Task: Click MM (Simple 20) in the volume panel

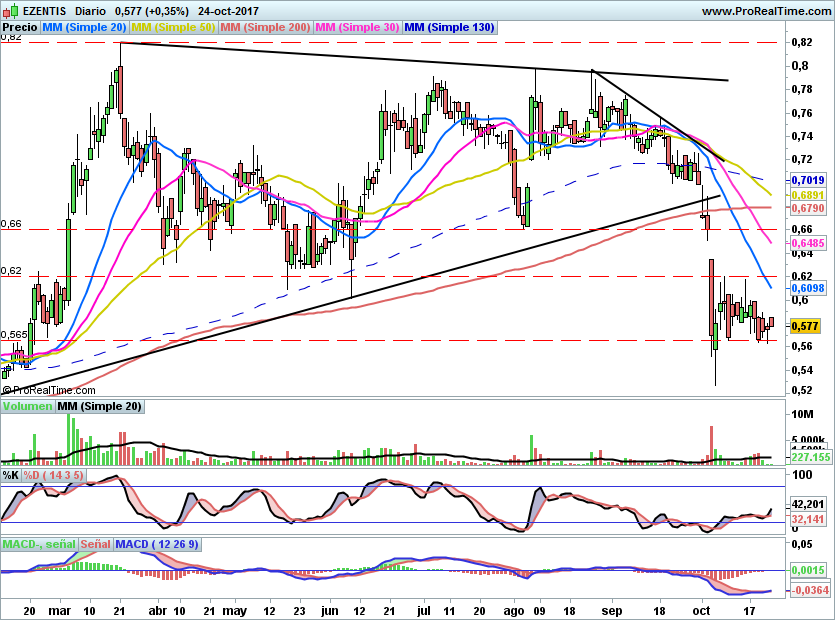Action: 100,407
